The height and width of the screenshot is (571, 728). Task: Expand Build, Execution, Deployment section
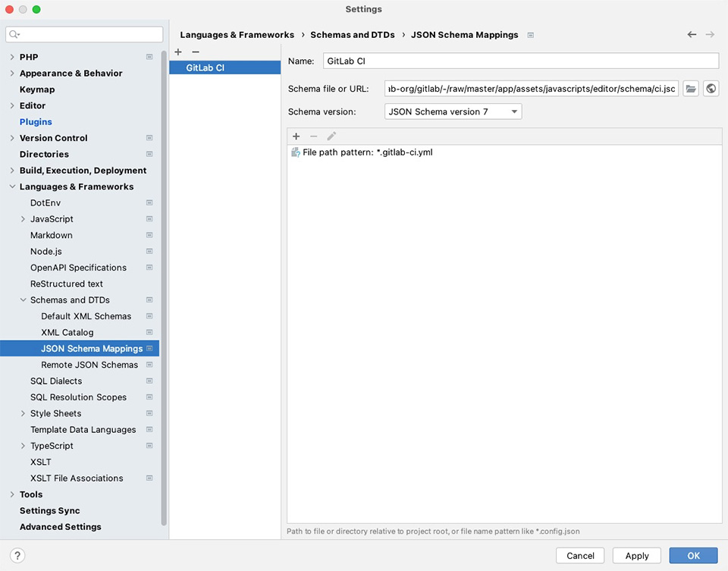tap(12, 171)
